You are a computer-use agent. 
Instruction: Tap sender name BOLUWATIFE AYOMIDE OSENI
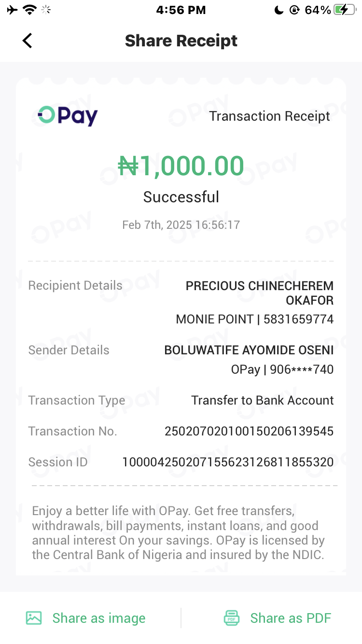249,350
